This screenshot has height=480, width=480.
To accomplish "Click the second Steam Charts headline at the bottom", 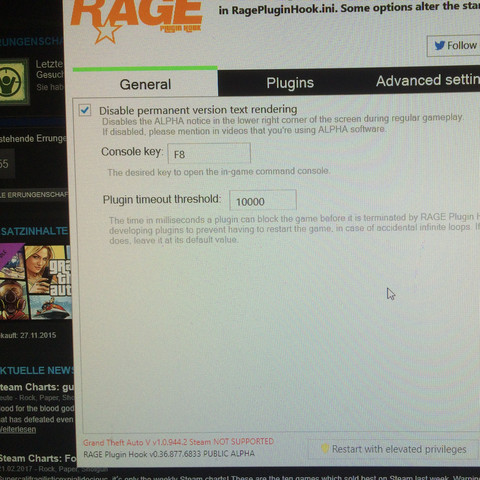I will coord(38,458).
